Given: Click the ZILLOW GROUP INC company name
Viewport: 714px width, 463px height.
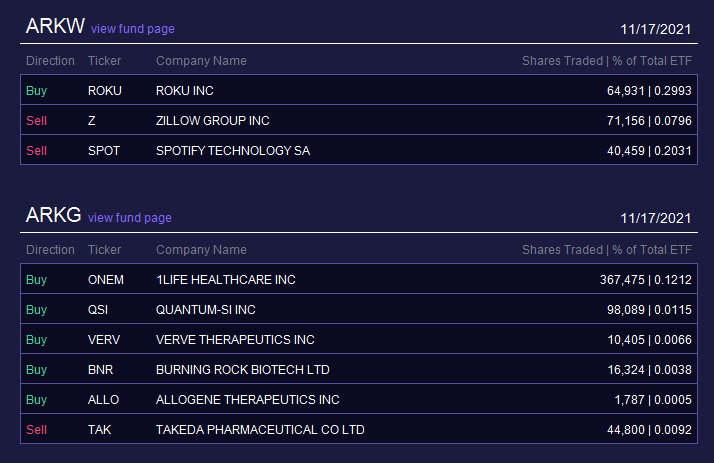Looking at the screenshot, I should pos(213,121).
